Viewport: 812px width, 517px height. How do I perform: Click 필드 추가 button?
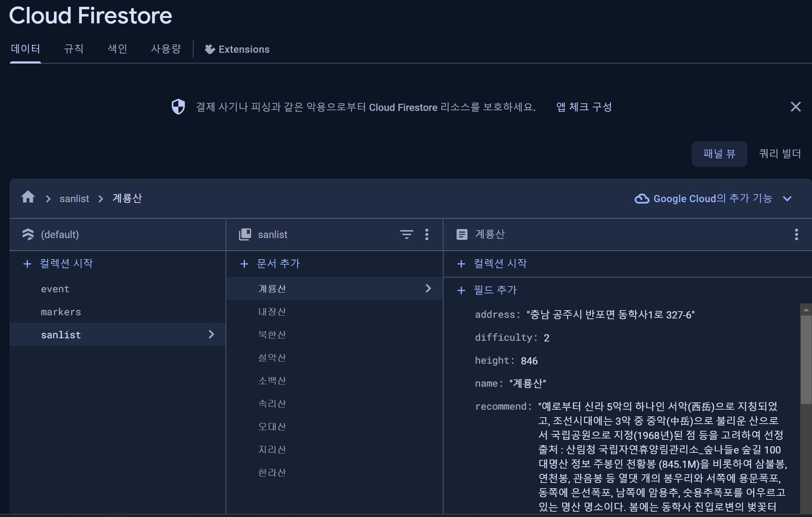point(495,290)
